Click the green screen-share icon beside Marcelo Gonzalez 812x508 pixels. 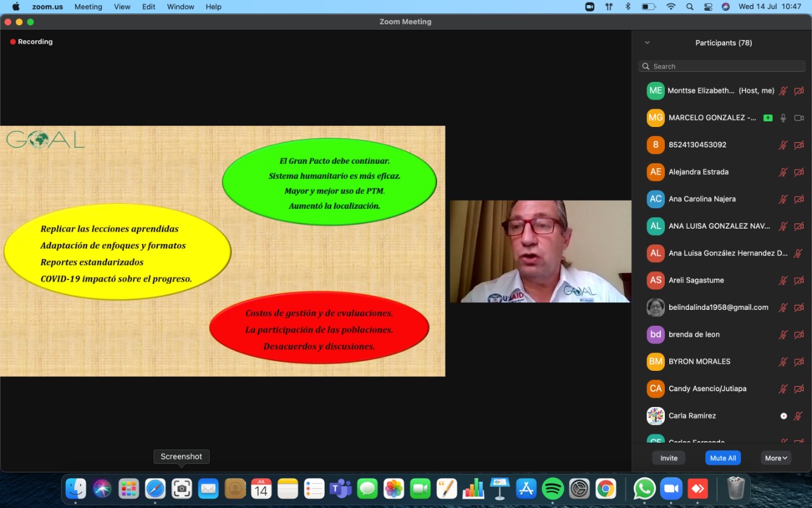[768, 118]
